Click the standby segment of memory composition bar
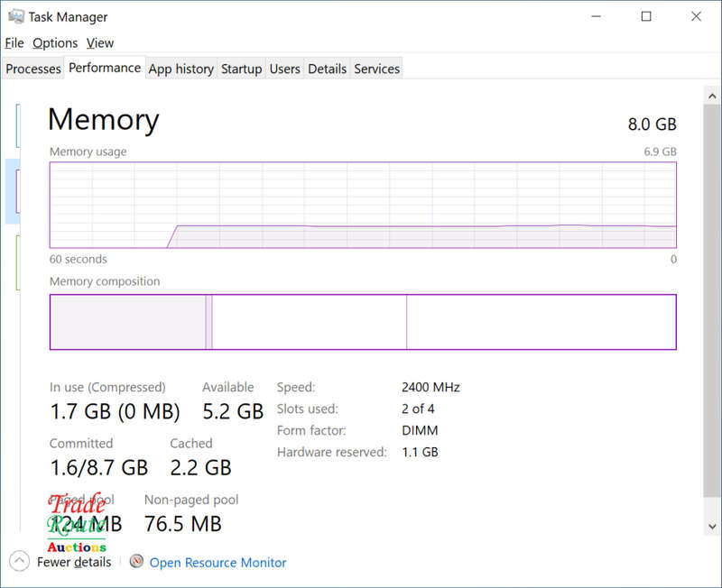This screenshot has height=588, width=722. pyautogui.click(x=310, y=322)
